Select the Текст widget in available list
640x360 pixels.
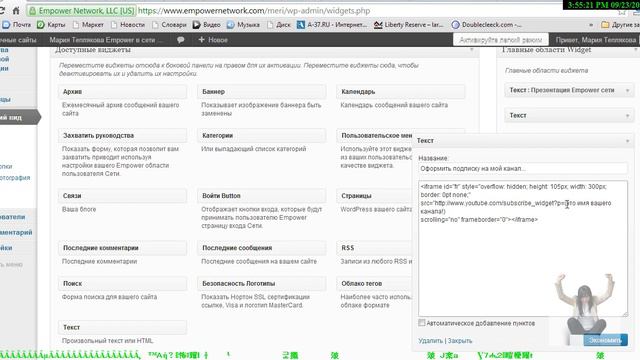click(122, 327)
